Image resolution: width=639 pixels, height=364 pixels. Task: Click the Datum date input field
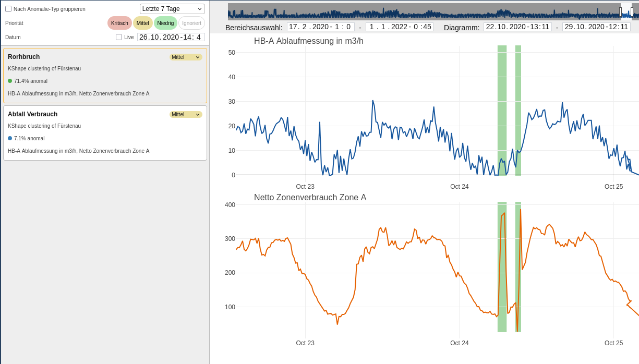[171, 37]
